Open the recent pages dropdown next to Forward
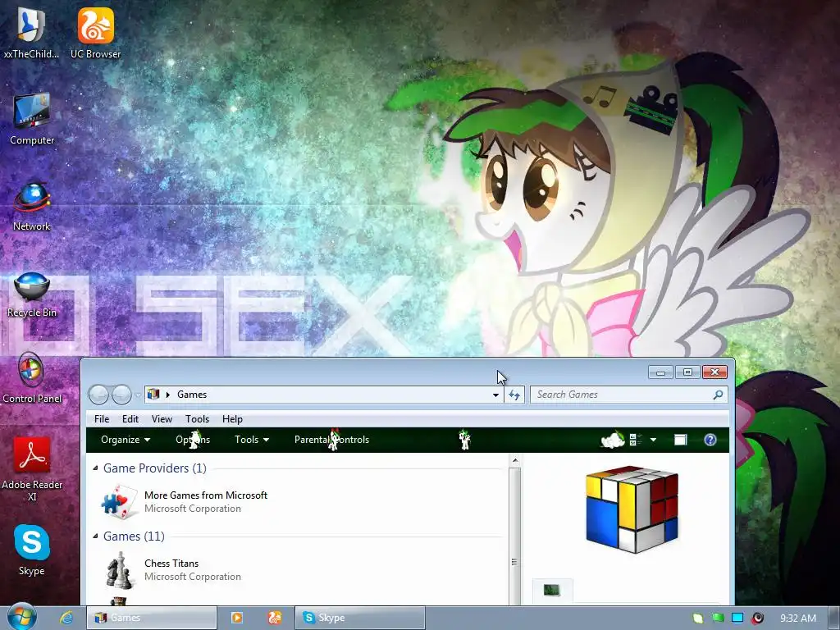This screenshot has height=630, width=840. pos(138,395)
